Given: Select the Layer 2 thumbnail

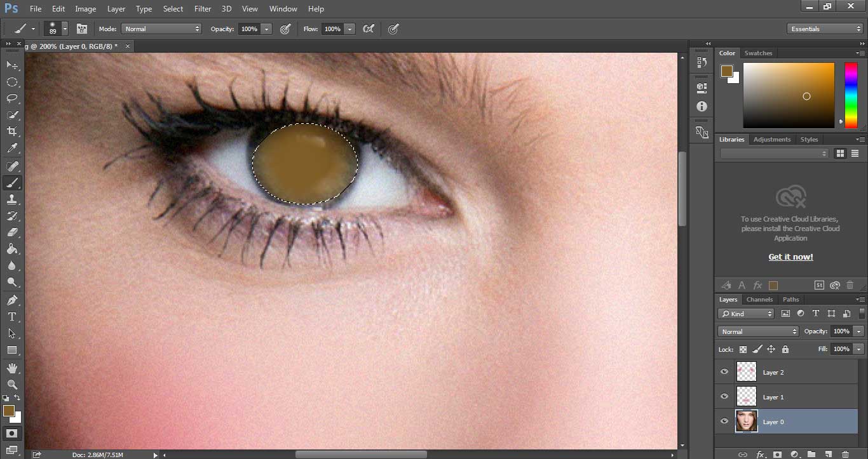Looking at the screenshot, I should pyautogui.click(x=746, y=372).
